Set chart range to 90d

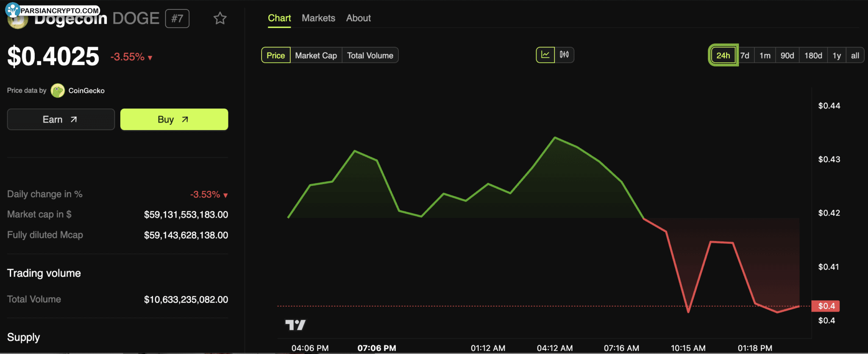tap(787, 56)
